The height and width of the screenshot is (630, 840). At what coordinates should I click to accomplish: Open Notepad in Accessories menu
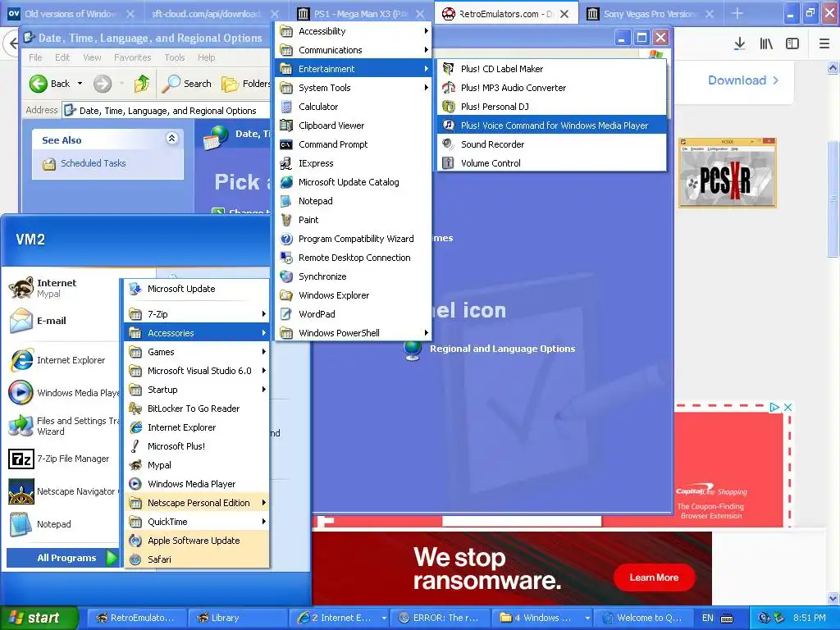pos(354,201)
